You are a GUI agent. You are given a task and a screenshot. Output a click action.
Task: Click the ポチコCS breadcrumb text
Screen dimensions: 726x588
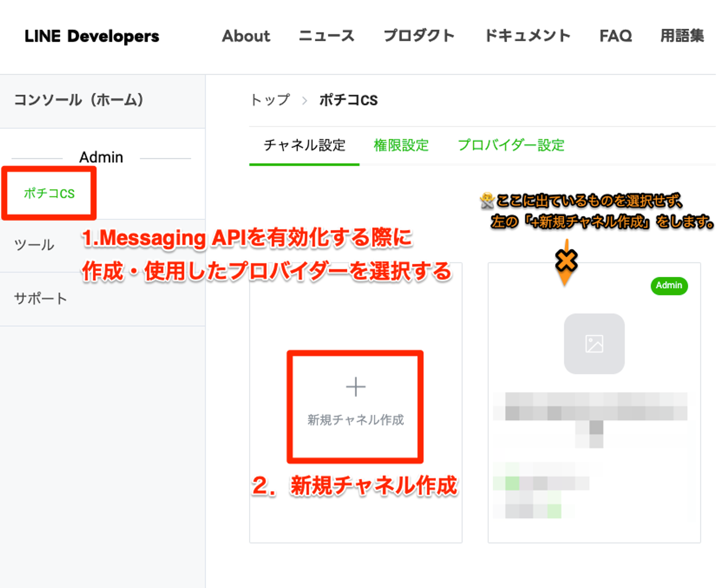(348, 100)
